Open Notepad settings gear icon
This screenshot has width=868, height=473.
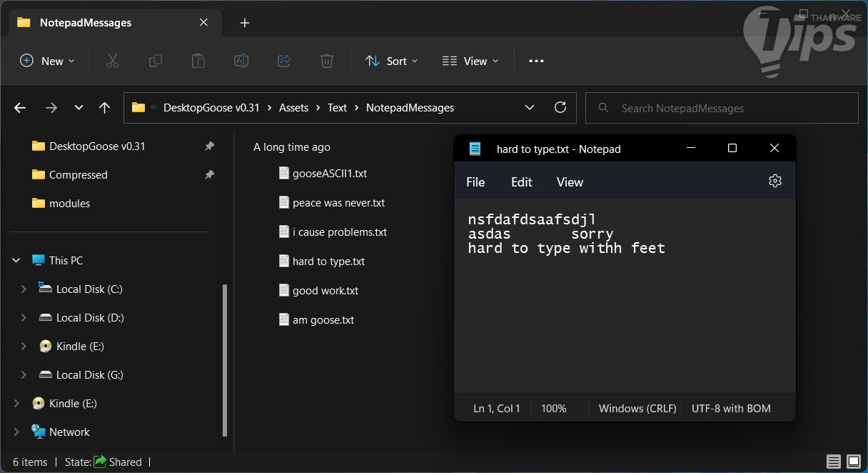point(774,181)
